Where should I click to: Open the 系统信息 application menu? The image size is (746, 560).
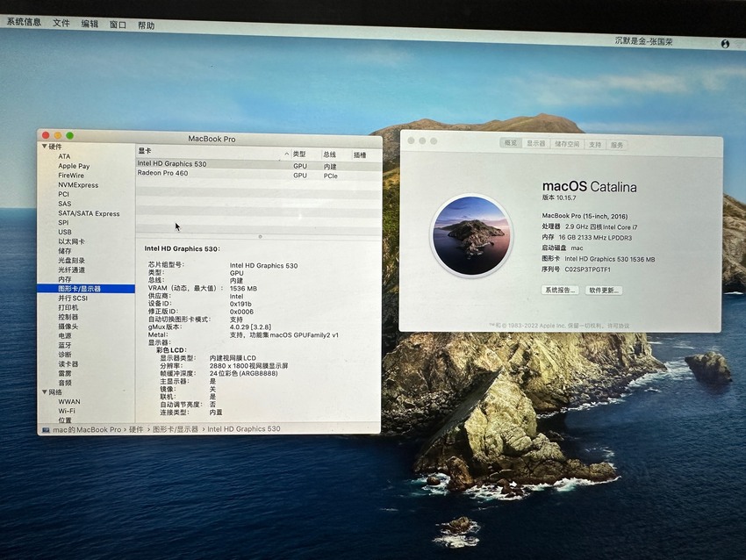pyautogui.click(x=24, y=22)
